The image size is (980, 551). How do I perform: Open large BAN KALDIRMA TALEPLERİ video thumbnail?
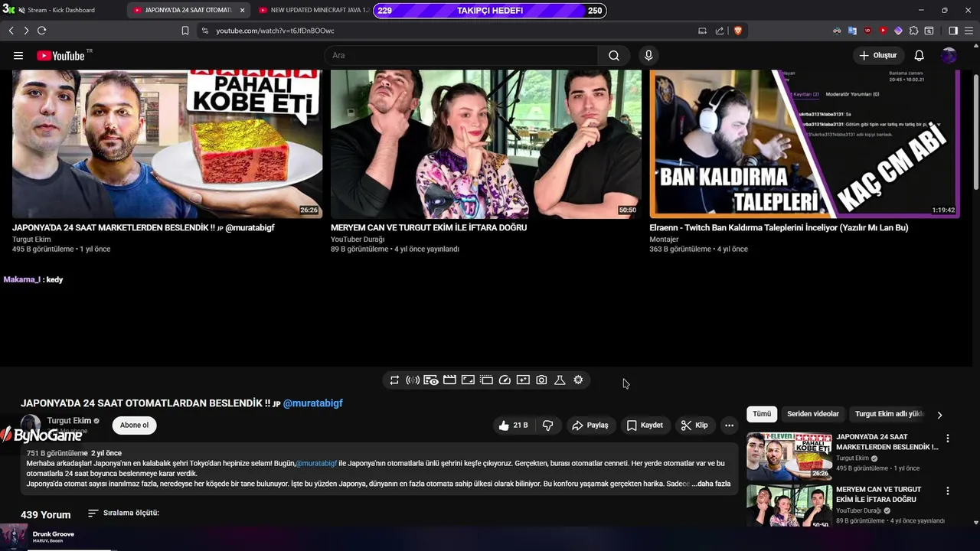[805, 144]
